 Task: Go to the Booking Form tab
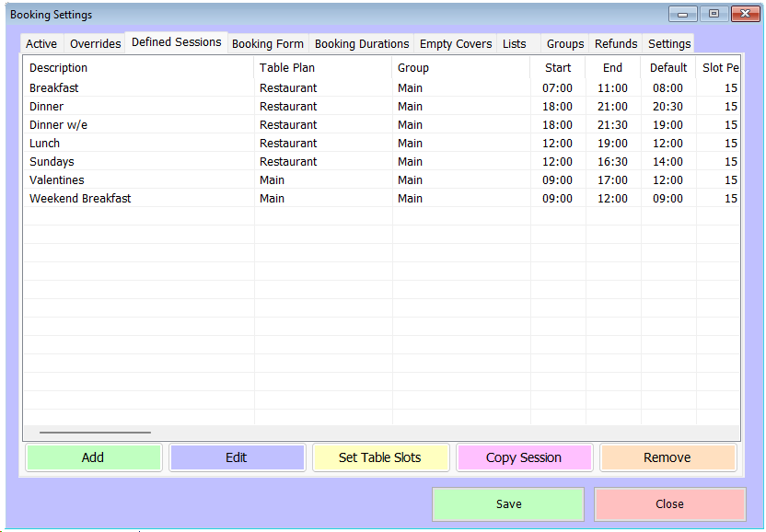[267, 44]
